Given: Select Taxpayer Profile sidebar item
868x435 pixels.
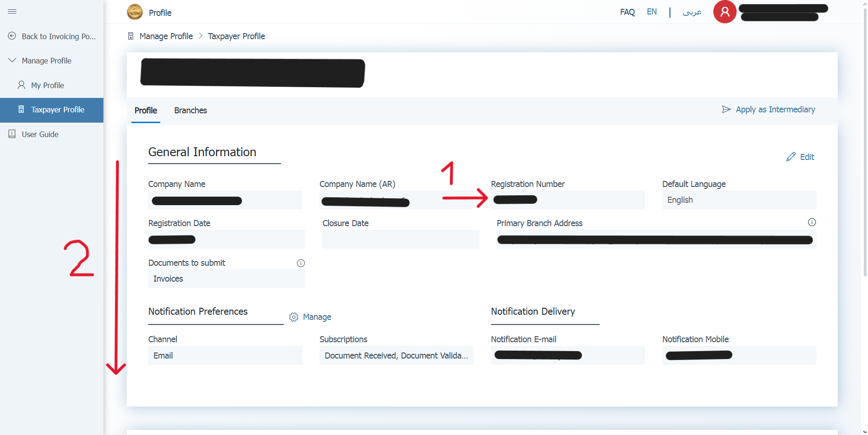Looking at the screenshot, I should coord(57,110).
